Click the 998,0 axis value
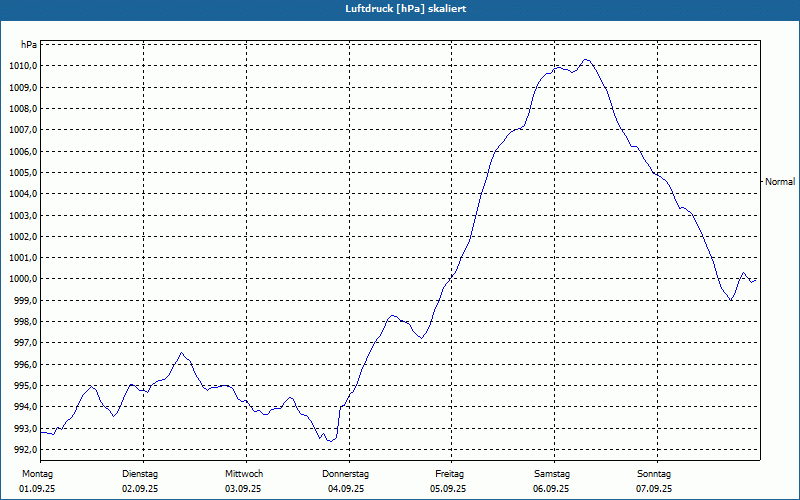The width and height of the screenshot is (800, 500). click(25, 322)
